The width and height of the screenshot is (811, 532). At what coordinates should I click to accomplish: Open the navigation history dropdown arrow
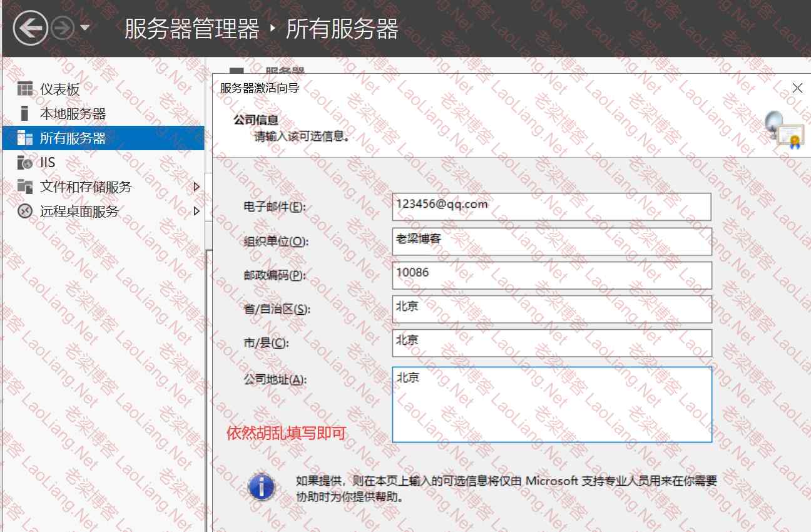pyautogui.click(x=84, y=28)
